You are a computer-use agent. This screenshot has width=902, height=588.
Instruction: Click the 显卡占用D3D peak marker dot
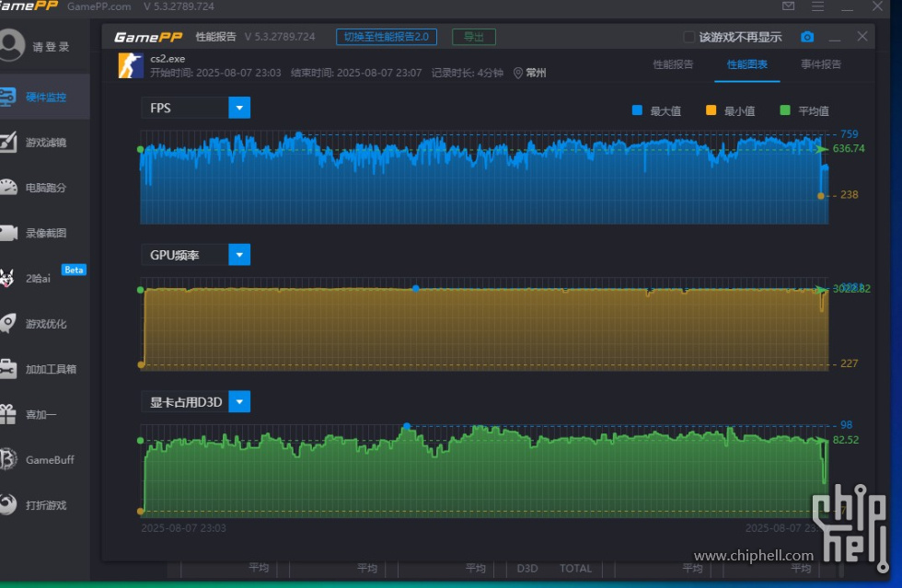pyautogui.click(x=407, y=426)
